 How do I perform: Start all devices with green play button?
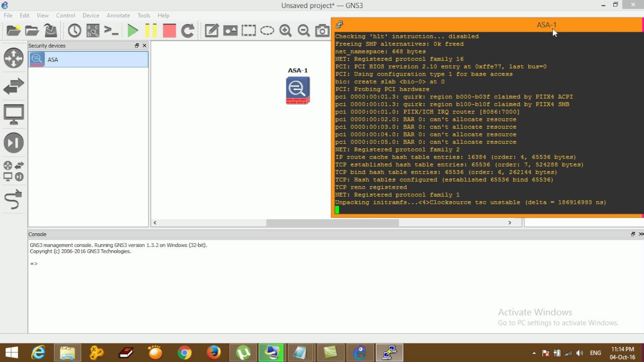[x=133, y=31]
